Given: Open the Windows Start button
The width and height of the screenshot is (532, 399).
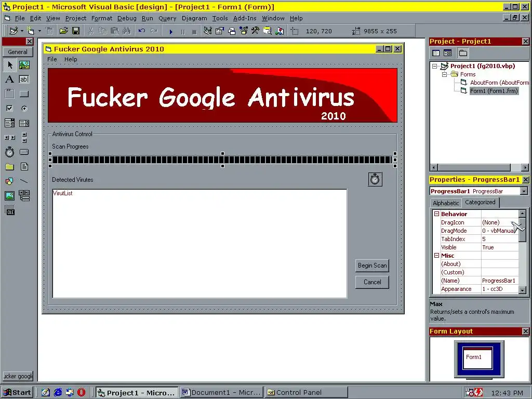Looking at the screenshot, I should coord(17,393).
